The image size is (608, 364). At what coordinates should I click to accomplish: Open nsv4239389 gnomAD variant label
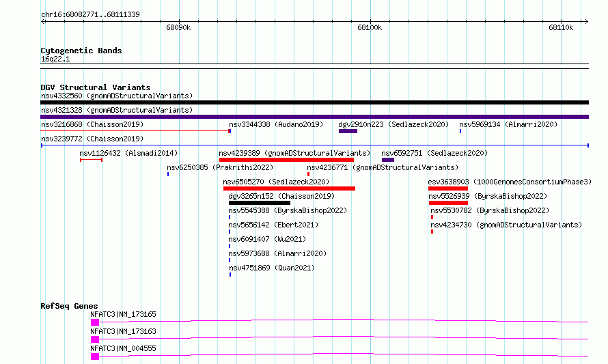click(x=294, y=153)
